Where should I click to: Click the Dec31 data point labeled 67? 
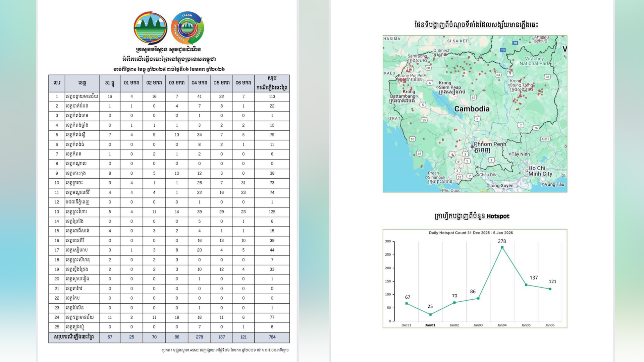point(407,303)
